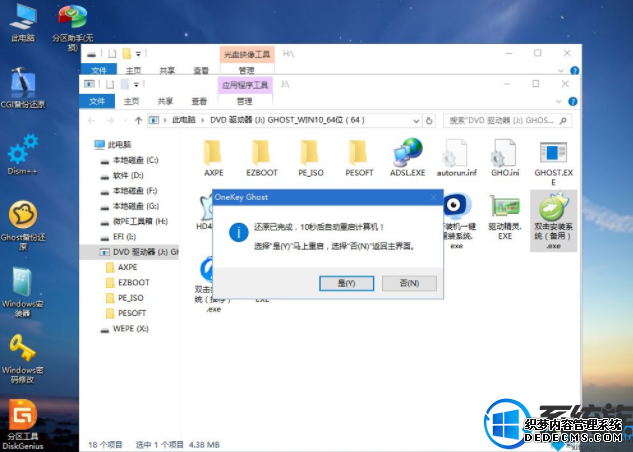Open the recent locations dropdown beside the forward arrow
This screenshot has width=633, height=452.
point(125,120)
